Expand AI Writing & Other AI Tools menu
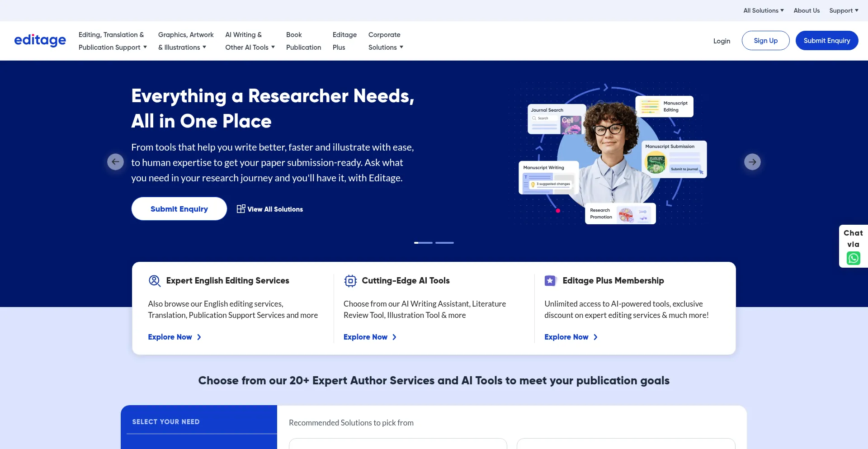The image size is (868, 449). click(x=250, y=41)
